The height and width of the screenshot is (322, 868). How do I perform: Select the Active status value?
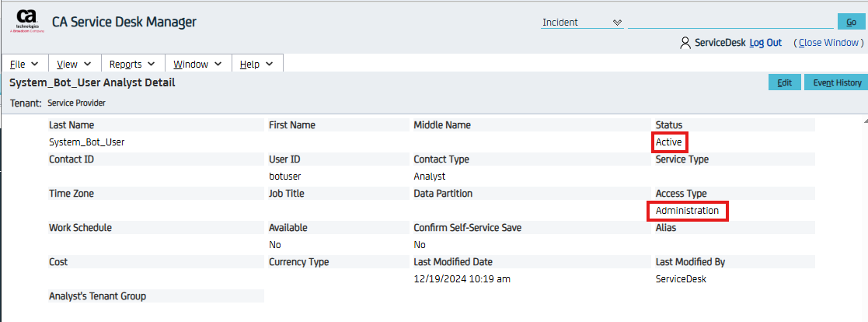tap(669, 142)
